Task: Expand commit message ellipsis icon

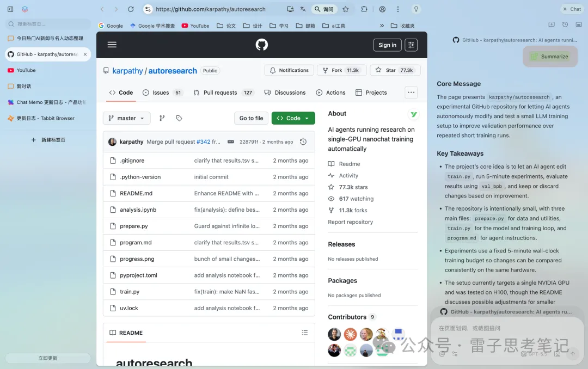Action: click(x=231, y=142)
